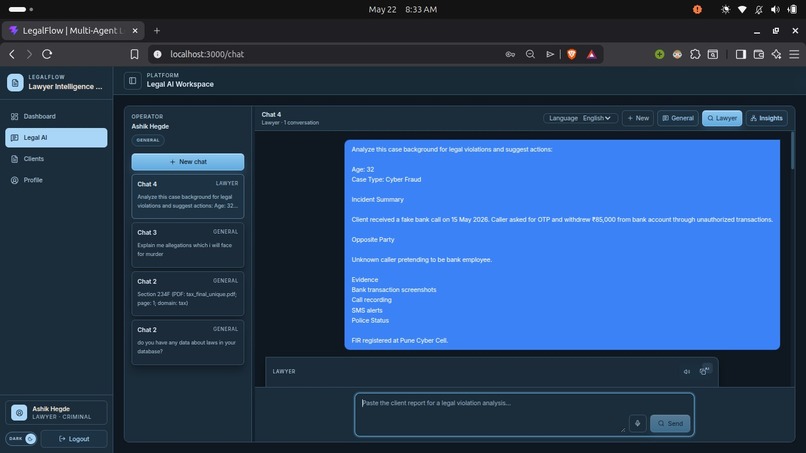The width and height of the screenshot is (806, 453).
Task: Open the clock and date in the top bar
Action: (402, 9)
